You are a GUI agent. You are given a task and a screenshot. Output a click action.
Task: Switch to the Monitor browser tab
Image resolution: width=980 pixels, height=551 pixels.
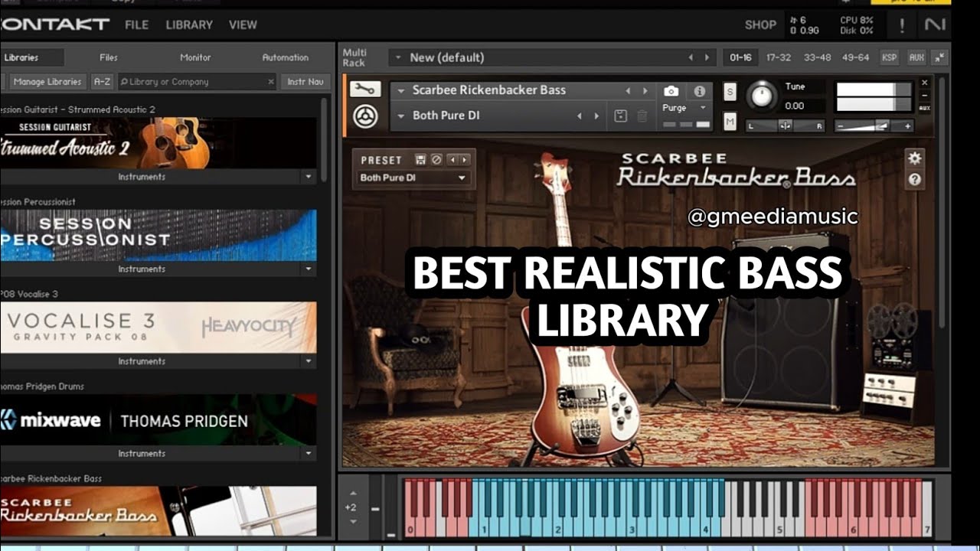pyautogui.click(x=195, y=57)
